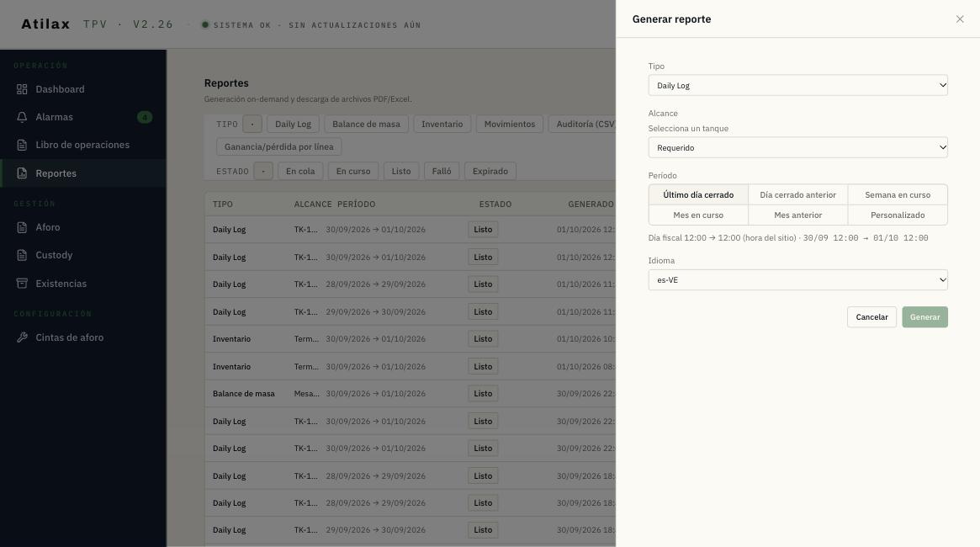The width and height of the screenshot is (980, 547).
Task: Close the Generar reporte panel
Action: click(x=960, y=19)
